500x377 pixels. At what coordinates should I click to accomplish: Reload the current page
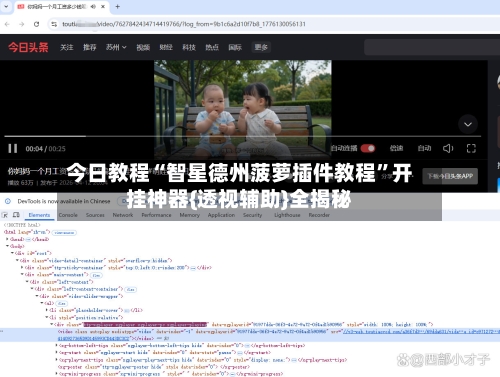tap(36, 24)
